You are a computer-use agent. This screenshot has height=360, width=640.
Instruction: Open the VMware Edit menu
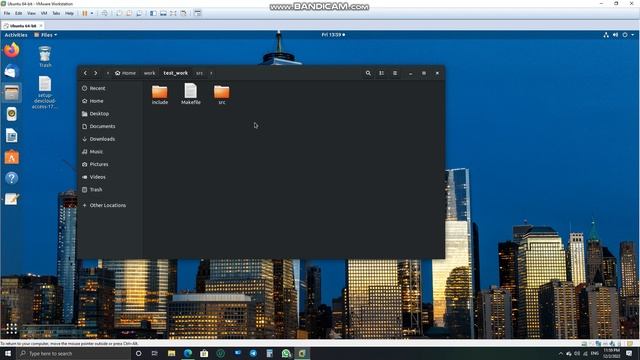pos(18,13)
